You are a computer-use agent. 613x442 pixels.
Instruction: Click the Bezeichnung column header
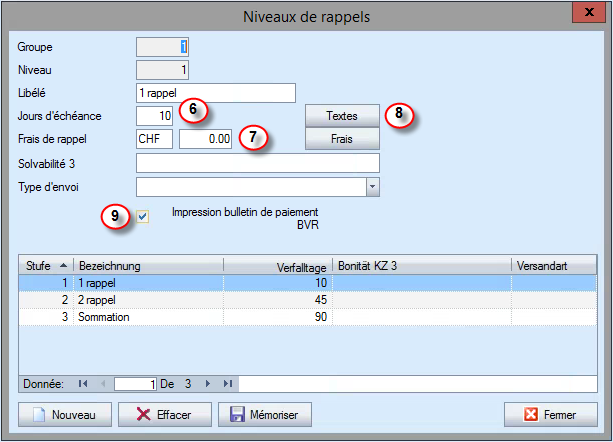coord(149,266)
